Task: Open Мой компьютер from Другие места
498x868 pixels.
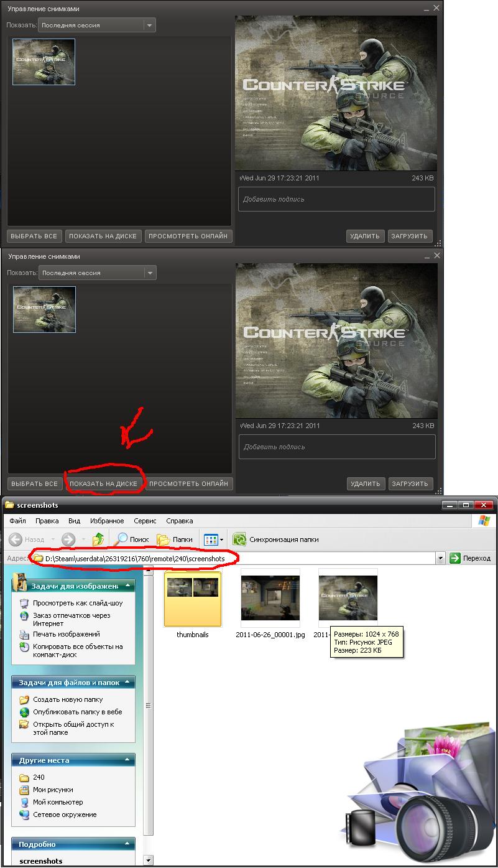Action: [x=58, y=802]
